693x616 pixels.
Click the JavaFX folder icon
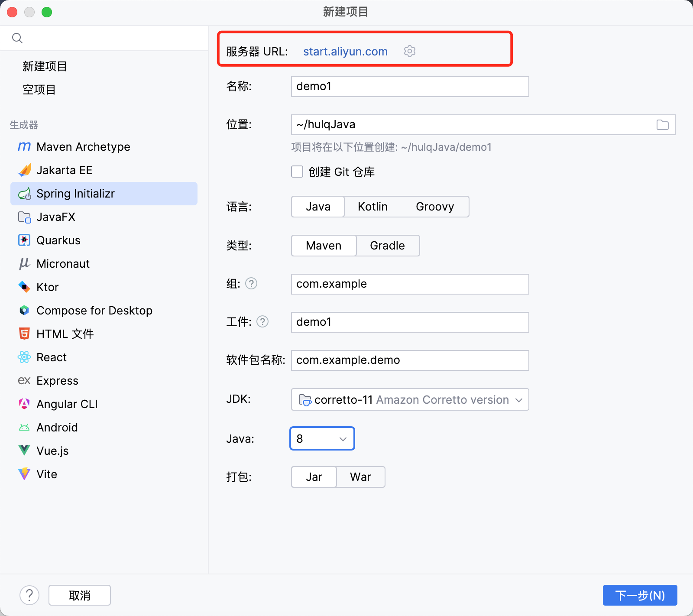pyautogui.click(x=24, y=217)
